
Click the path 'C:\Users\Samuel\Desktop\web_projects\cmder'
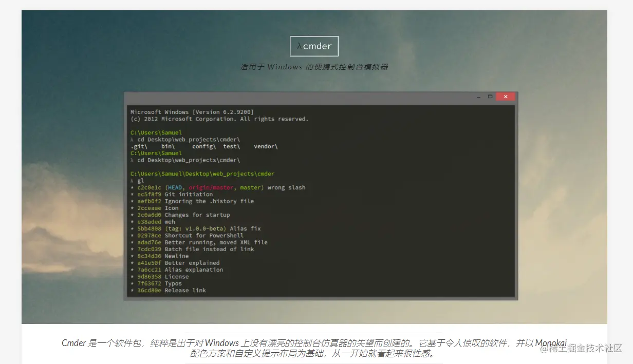coord(202,174)
